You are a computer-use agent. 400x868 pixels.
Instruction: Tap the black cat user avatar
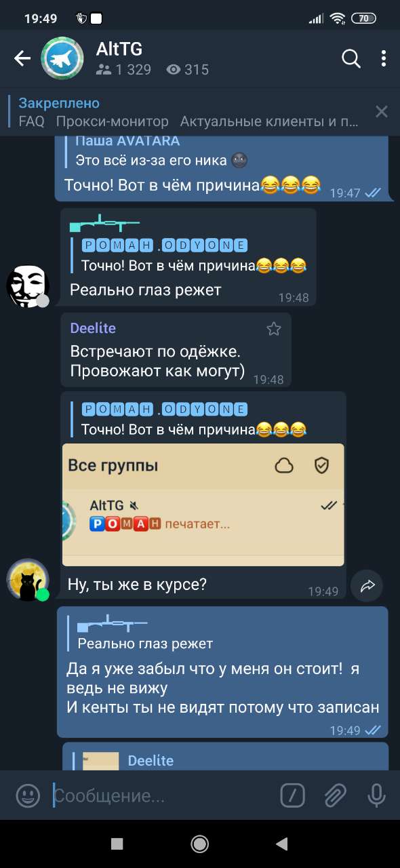tap(28, 580)
